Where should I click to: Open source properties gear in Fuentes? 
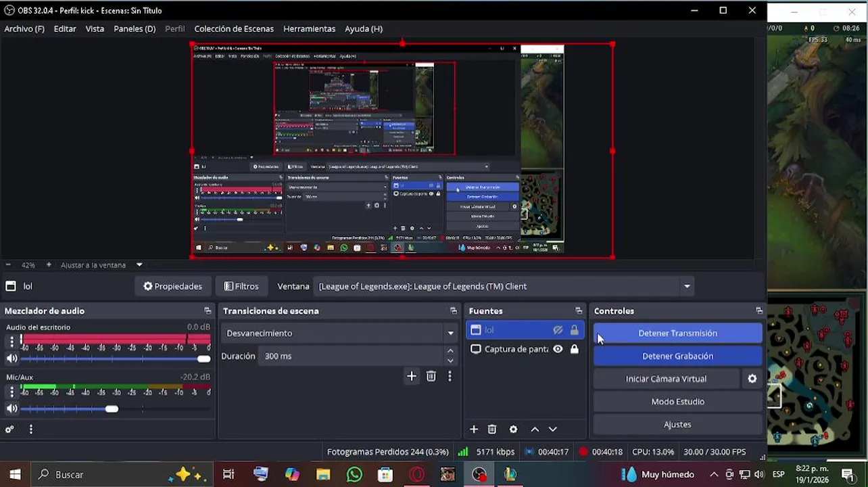tap(513, 430)
